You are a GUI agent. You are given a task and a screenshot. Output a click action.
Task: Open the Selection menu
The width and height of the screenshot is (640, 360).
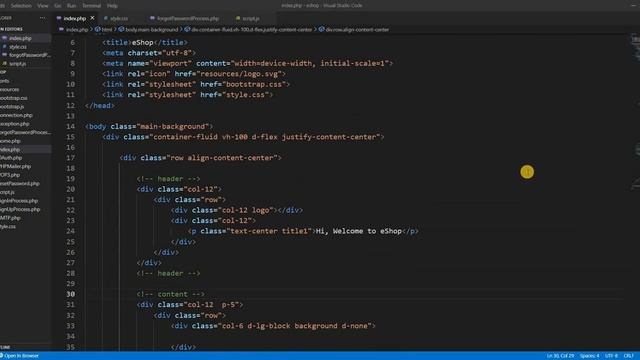tap(21, 6)
